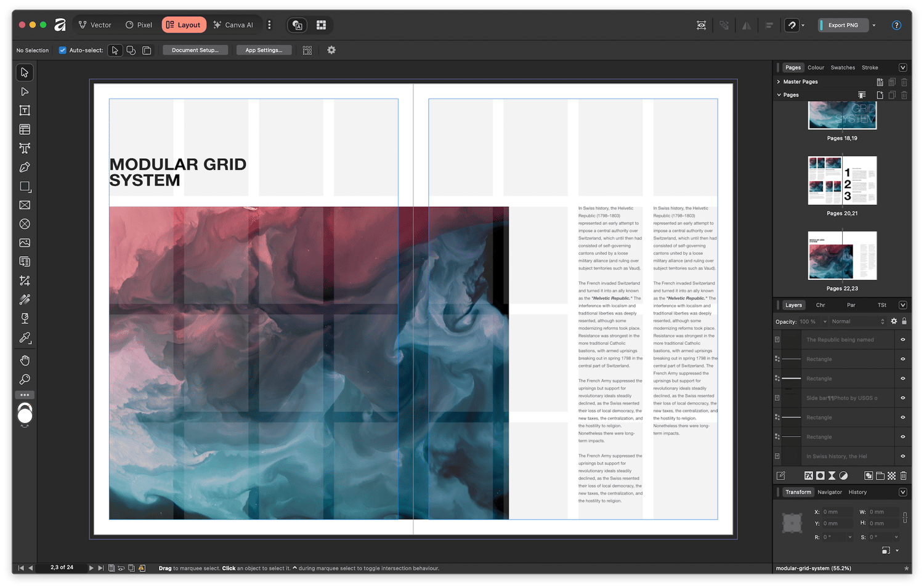924x588 pixels.
Task: Hide 'In Swiss history, the Hel' layer
Action: click(x=903, y=456)
